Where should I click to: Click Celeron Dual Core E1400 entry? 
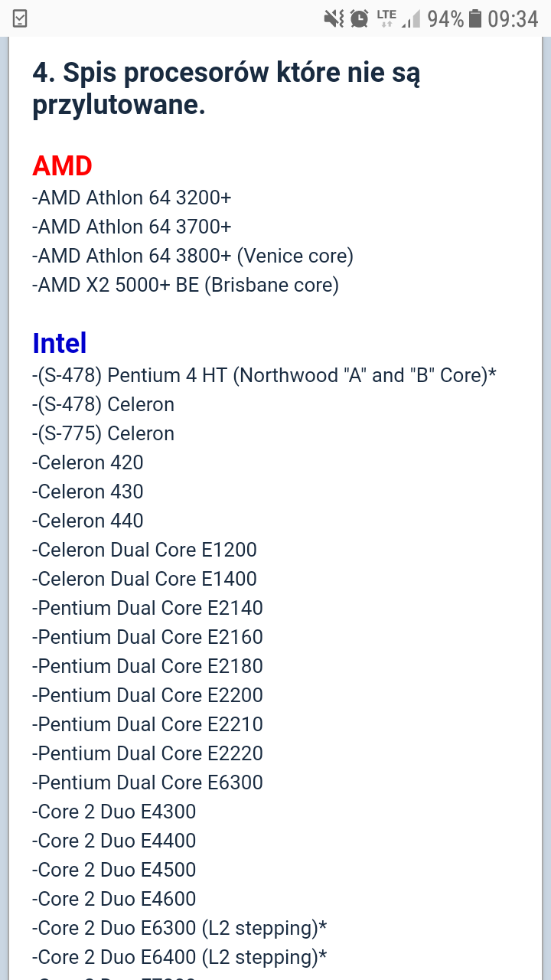coord(145,579)
